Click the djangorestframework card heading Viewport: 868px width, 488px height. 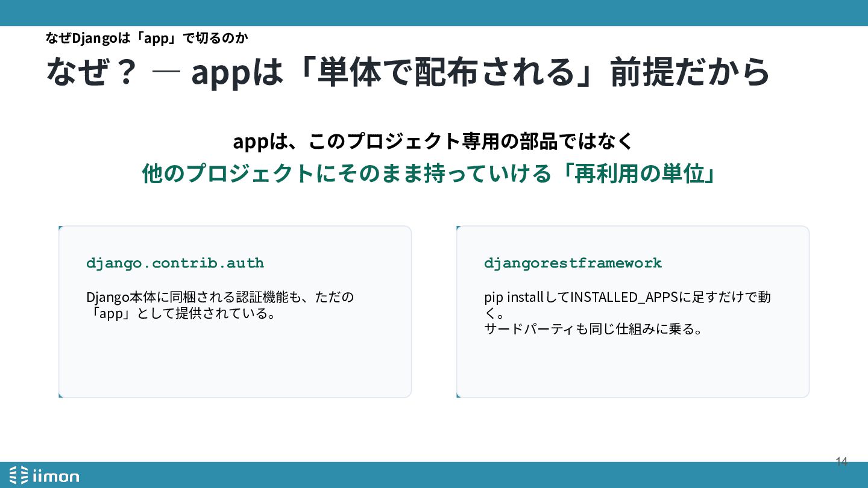(573, 263)
